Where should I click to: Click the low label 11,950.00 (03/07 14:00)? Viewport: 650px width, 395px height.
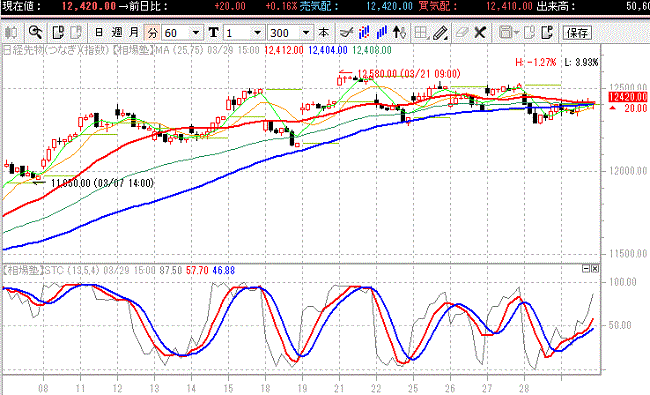pos(102,183)
